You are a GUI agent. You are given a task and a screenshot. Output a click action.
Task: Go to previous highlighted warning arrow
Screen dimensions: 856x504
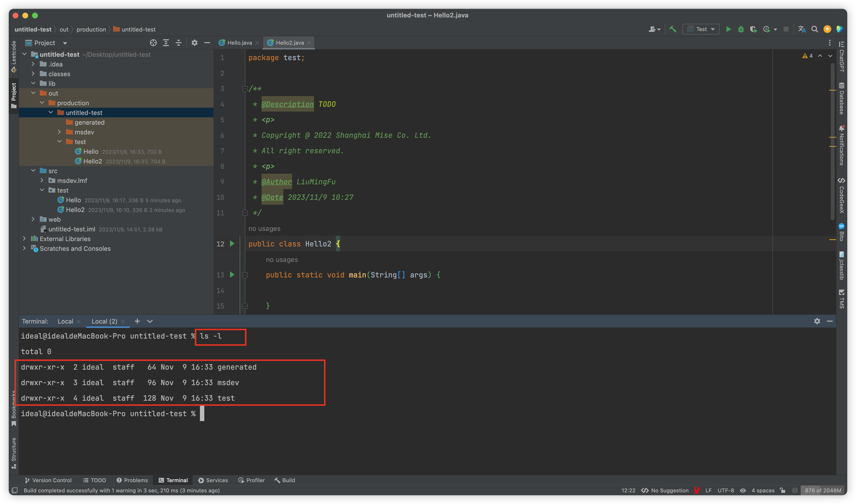820,56
